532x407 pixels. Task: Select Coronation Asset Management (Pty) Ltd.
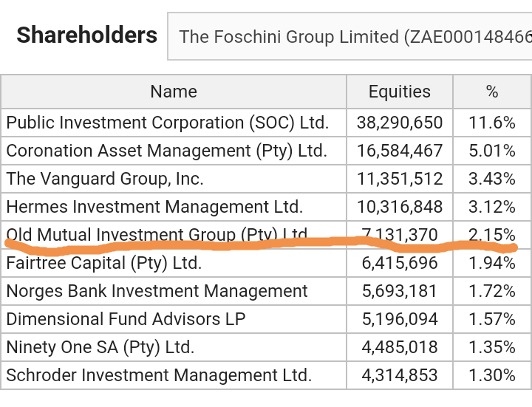click(x=166, y=151)
